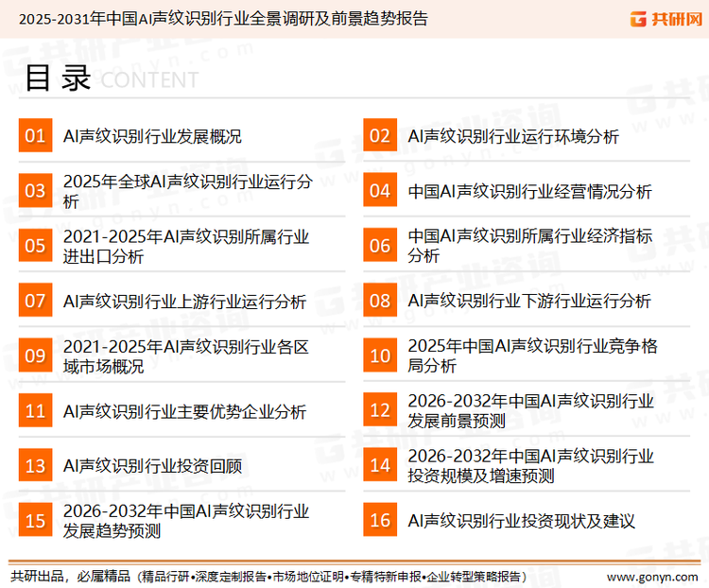Screen dimensions: 709x588
Task: Click the orange 01 number box
Action: click(35, 135)
